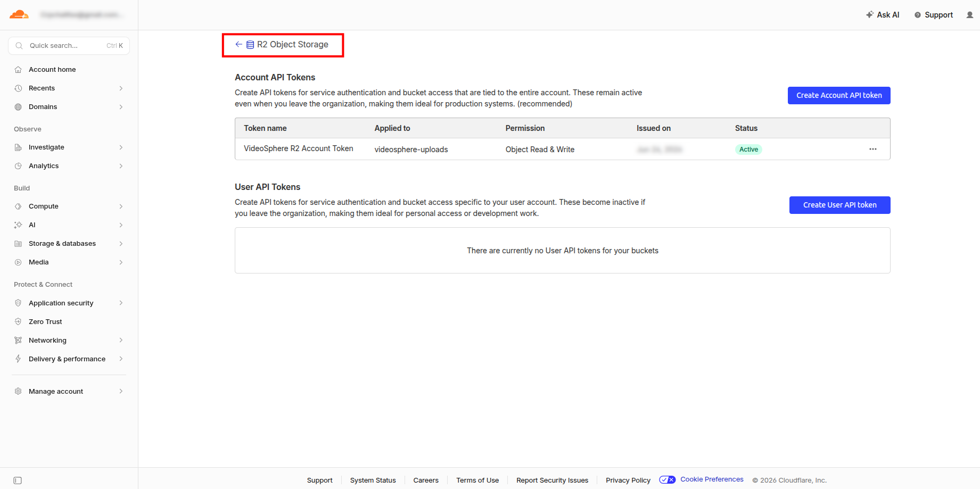The width and height of the screenshot is (980, 489).
Task: Expand the AI section chevron
Action: pos(121,225)
